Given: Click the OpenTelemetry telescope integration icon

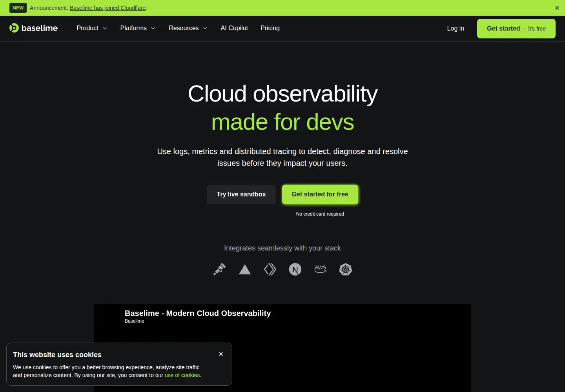Looking at the screenshot, I should (x=219, y=269).
